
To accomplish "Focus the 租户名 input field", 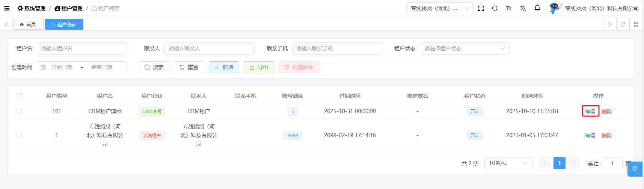I will coord(82,48).
